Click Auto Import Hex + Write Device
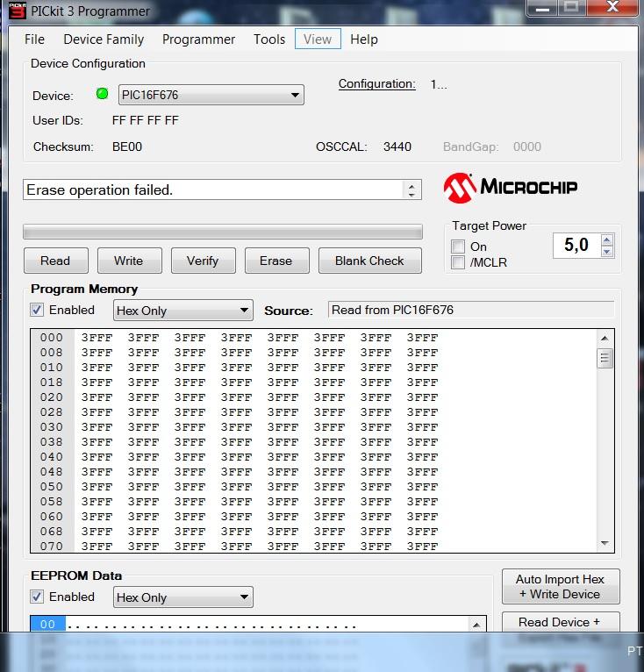Image resolution: width=644 pixels, height=672 pixels. (x=561, y=587)
